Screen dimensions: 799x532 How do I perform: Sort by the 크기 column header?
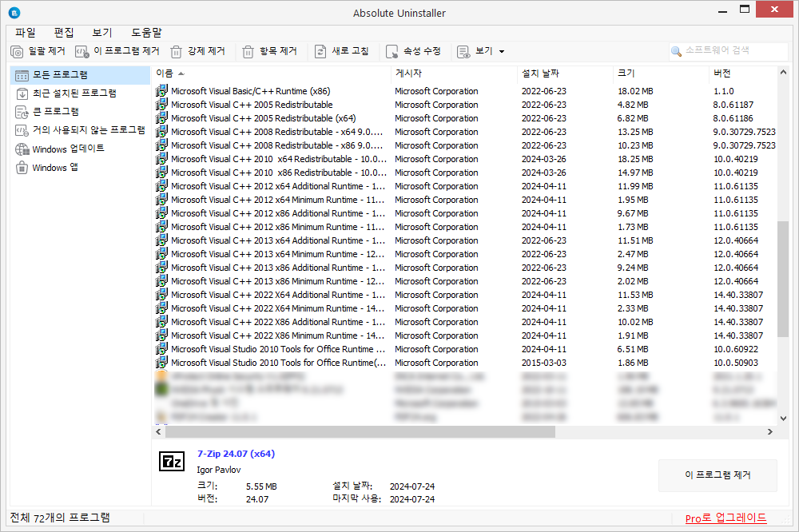(661, 73)
